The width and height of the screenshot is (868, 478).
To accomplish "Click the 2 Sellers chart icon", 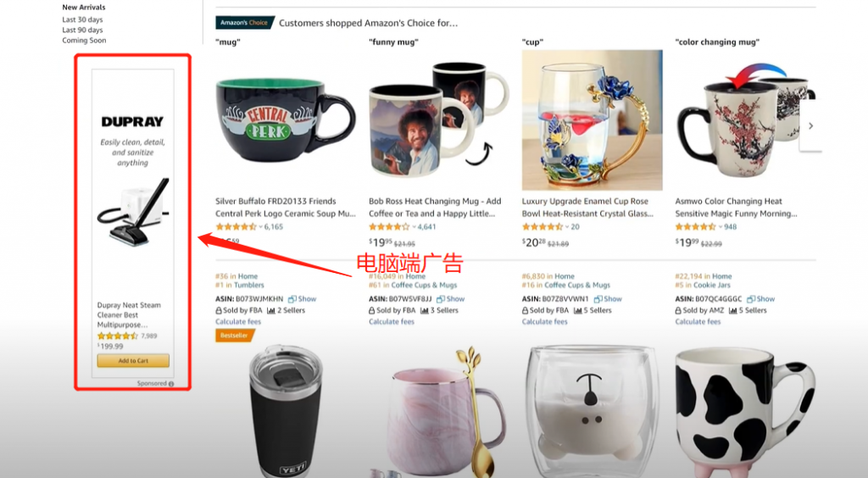I will pyautogui.click(x=270, y=310).
